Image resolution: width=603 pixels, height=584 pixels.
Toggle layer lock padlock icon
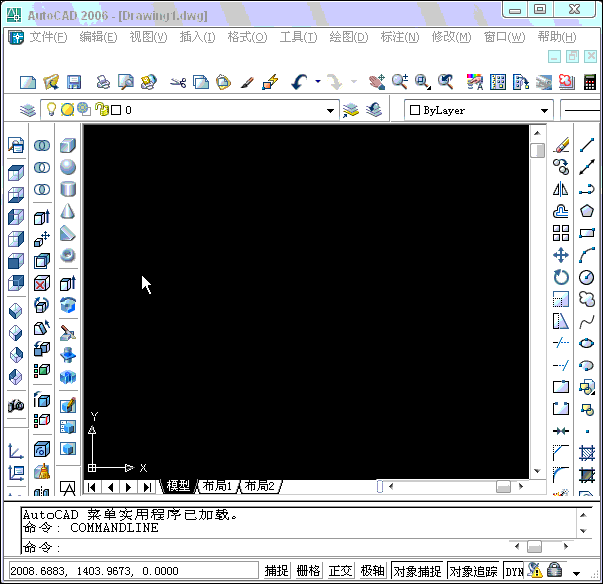[102, 110]
